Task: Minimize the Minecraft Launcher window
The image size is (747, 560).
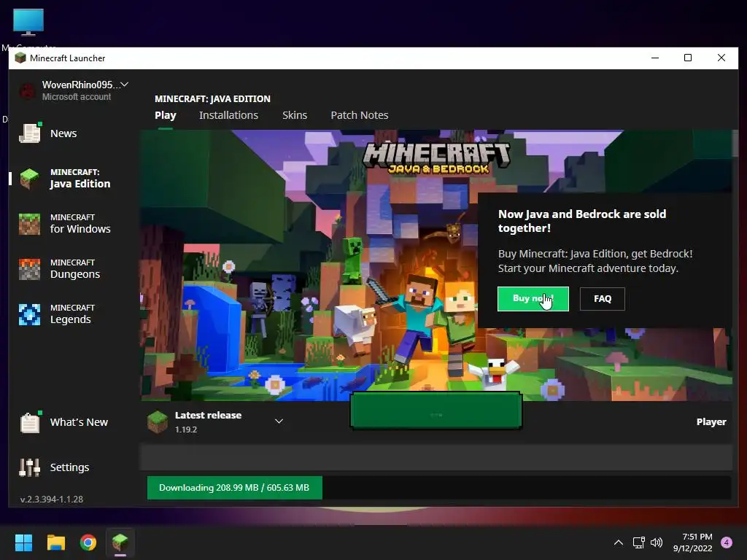Action: point(655,58)
